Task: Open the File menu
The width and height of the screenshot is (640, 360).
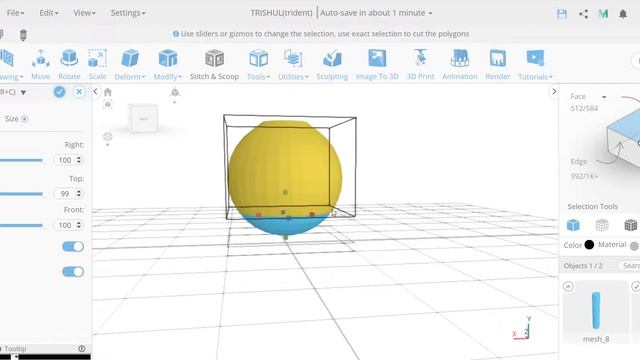Action: [15, 13]
